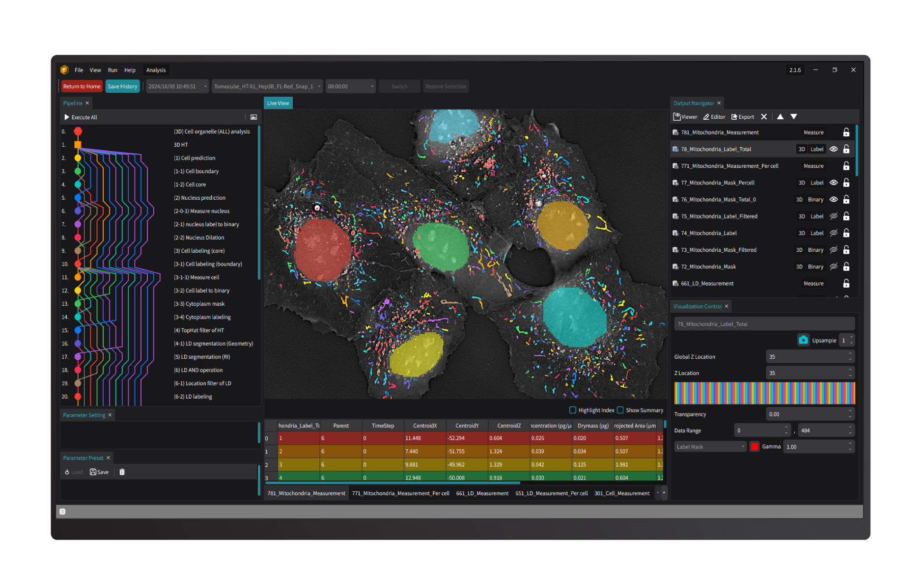Switch to 771_Mitochondria_Measurement_Per cell table tab
Screen dimensions: 921x588
tap(400, 493)
